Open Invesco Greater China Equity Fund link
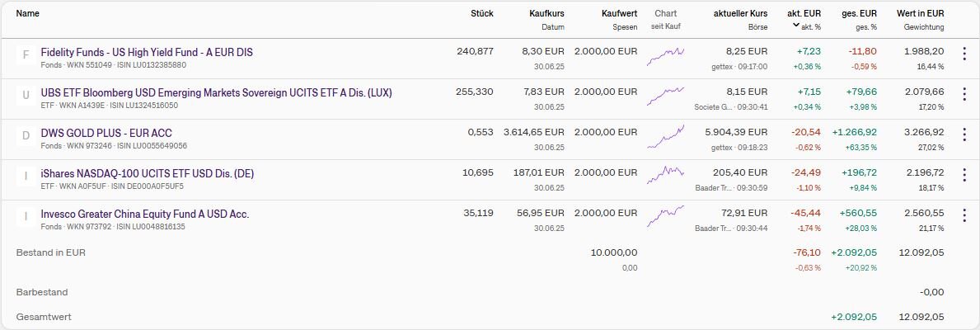Image resolution: width=980 pixels, height=330 pixels. (x=145, y=214)
